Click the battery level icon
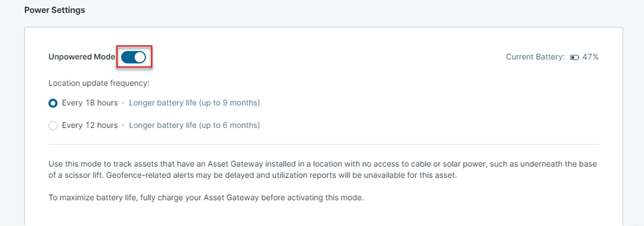Screen dimensions: 644x226 575,57
